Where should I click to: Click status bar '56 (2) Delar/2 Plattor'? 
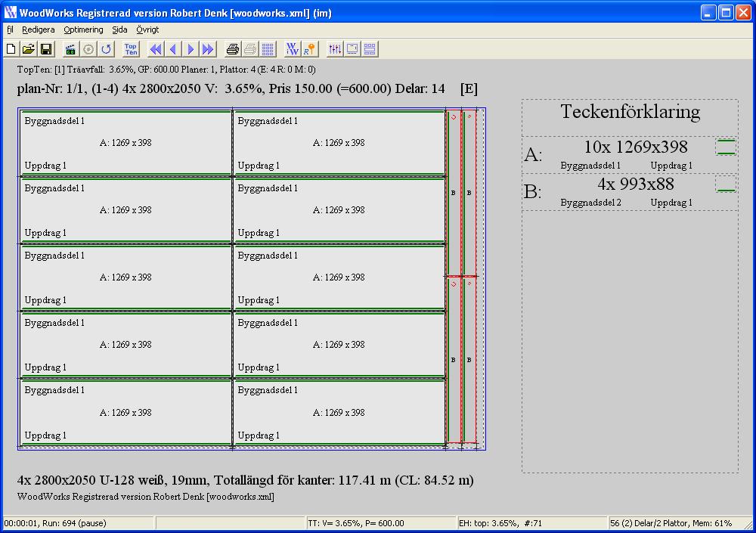649,523
